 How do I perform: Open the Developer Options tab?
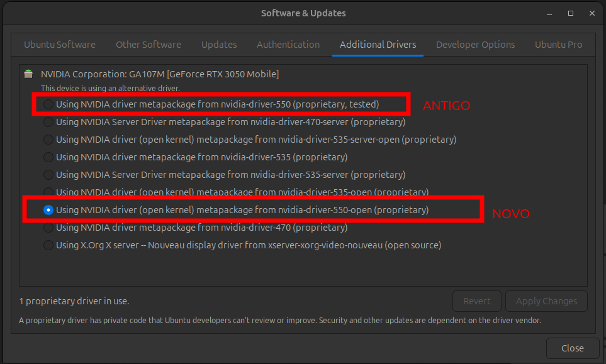(475, 45)
